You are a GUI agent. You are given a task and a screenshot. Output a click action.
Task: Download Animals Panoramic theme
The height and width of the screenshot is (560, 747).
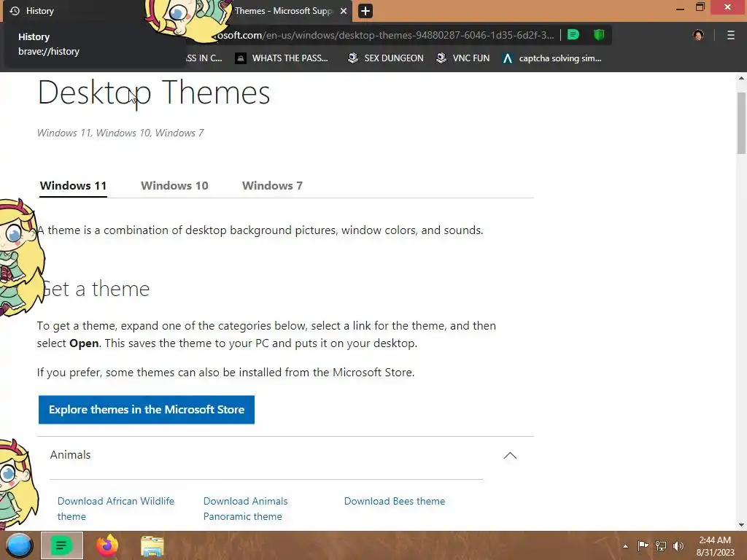point(245,508)
